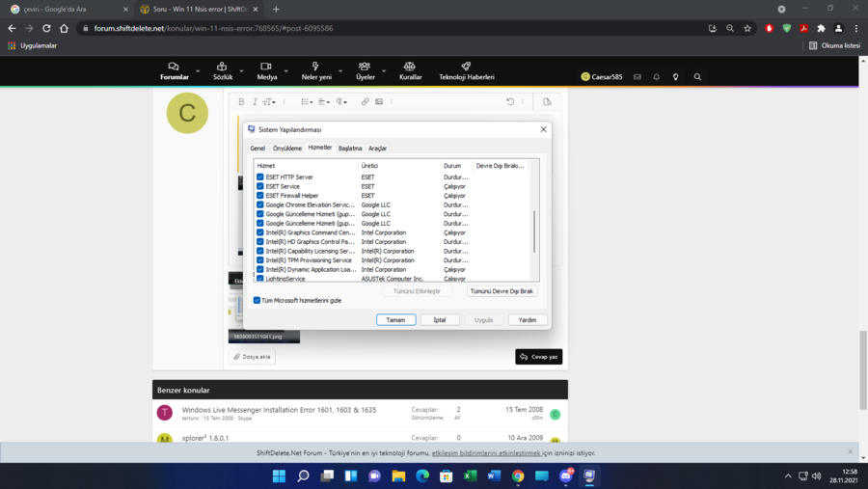Open the editor's font size menu
The height and width of the screenshot is (489, 868).
click(269, 102)
